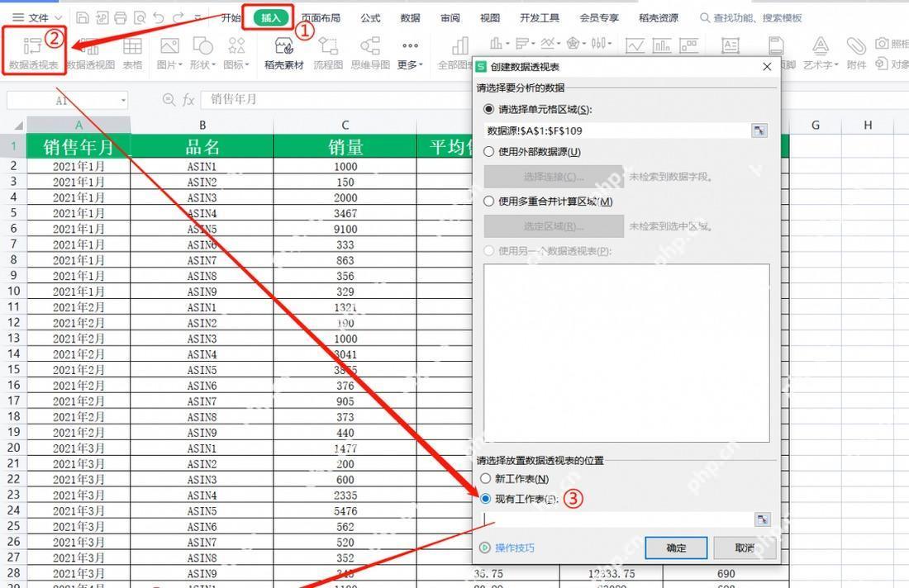Click the data range field 数据源!$A$1:$F$109

[x=616, y=130]
